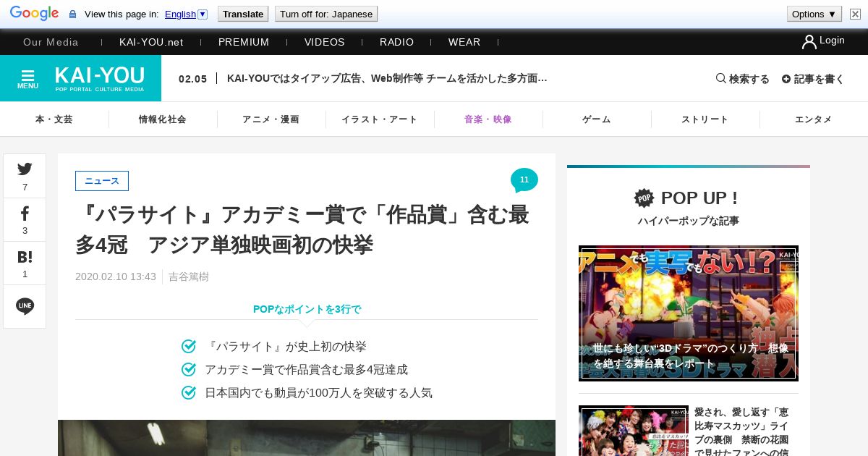Select the エンタメ category

[x=814, y=119]
